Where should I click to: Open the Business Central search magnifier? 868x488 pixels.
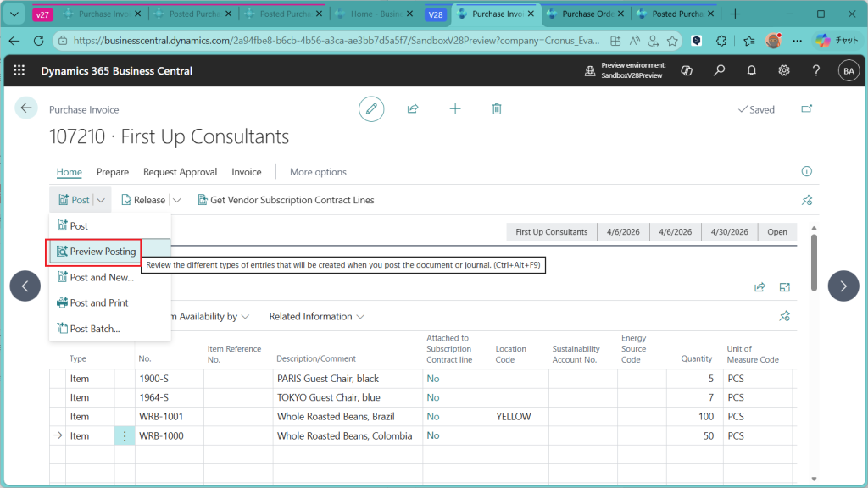coord(719,71)
